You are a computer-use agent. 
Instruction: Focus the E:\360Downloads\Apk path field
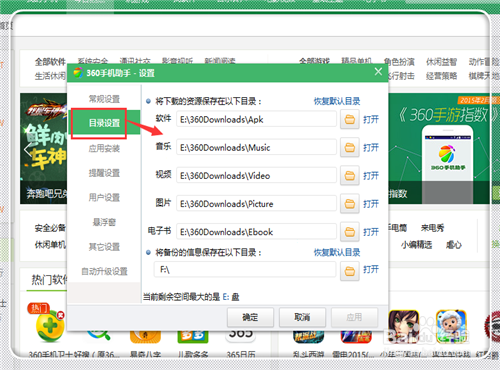(x=256, y=119)
